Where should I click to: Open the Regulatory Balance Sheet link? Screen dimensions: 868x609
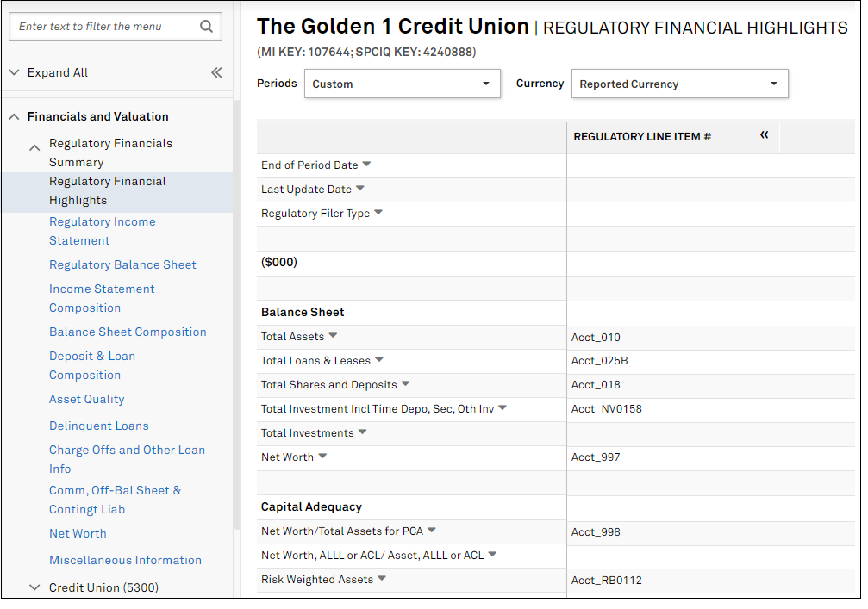click(122, 264)
